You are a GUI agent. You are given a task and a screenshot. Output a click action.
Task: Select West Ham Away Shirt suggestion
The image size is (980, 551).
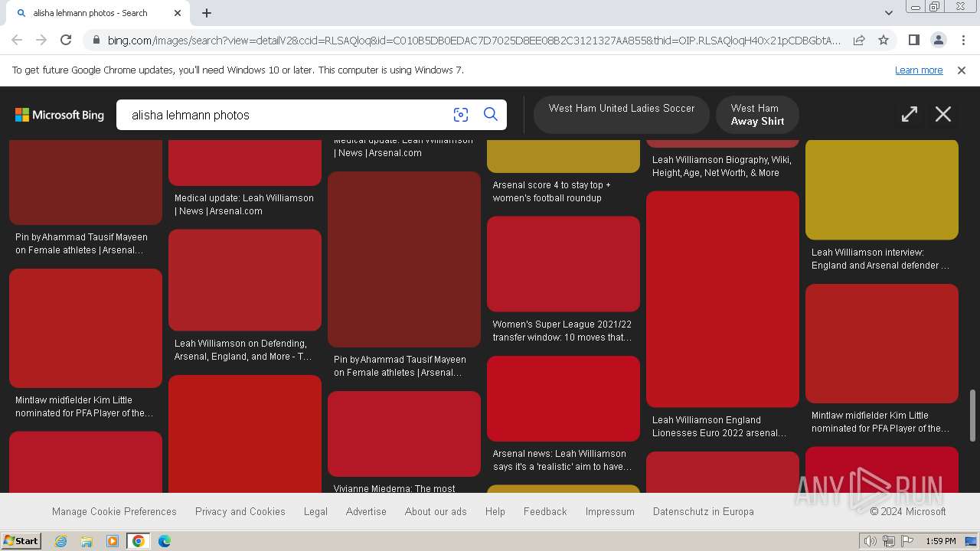[x=757, y=115]
